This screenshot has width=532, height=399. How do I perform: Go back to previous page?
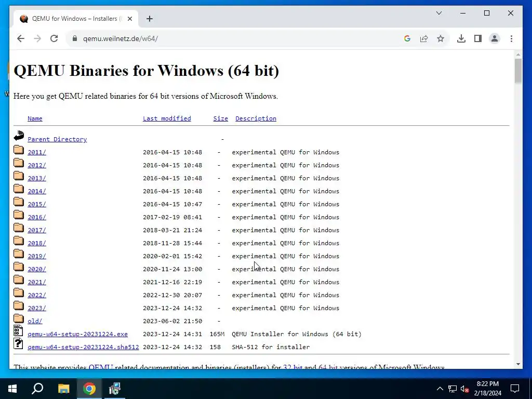point(21,38)
